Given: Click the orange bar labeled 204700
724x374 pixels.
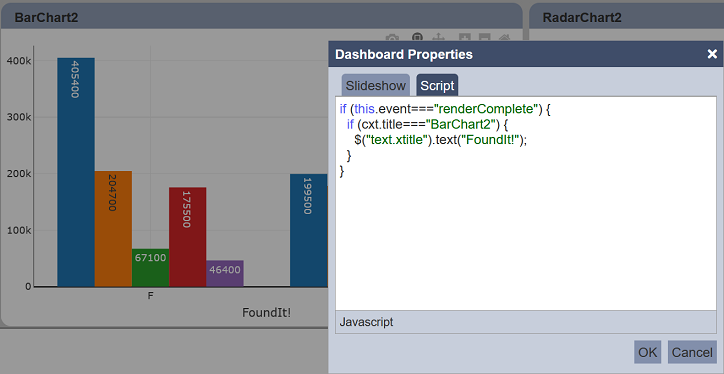Looking at the screenshot, I should click(113, 229).
